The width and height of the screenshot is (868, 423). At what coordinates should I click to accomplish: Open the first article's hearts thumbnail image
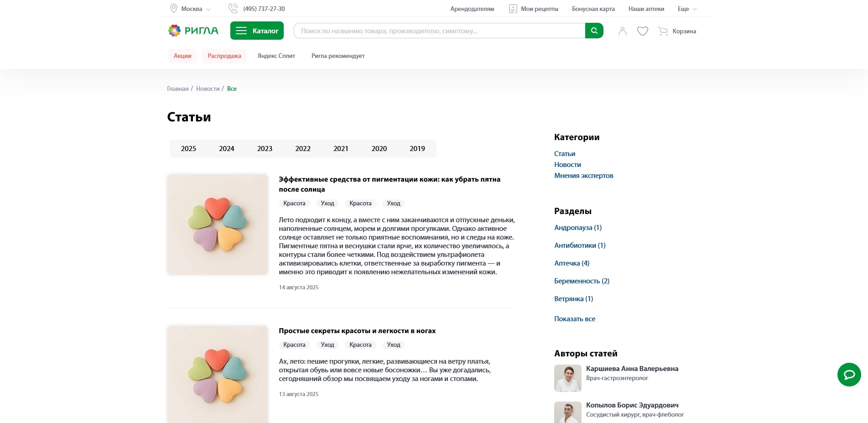pos(218,224)
